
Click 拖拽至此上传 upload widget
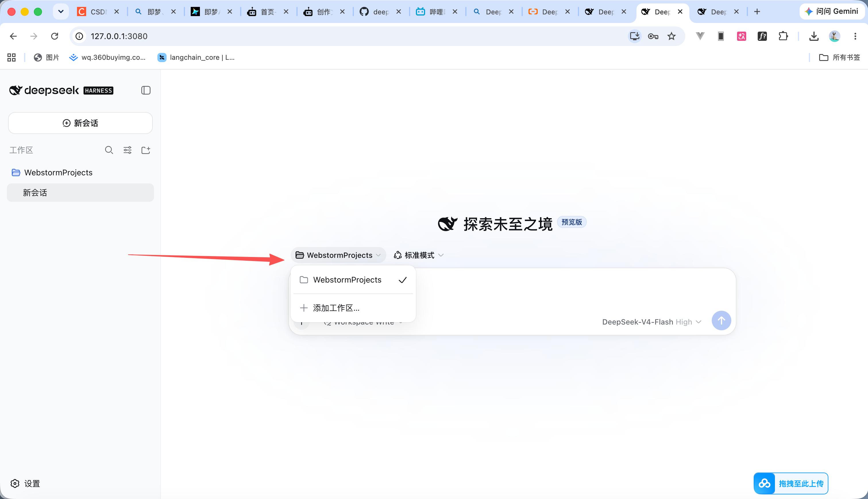(791, 483)
